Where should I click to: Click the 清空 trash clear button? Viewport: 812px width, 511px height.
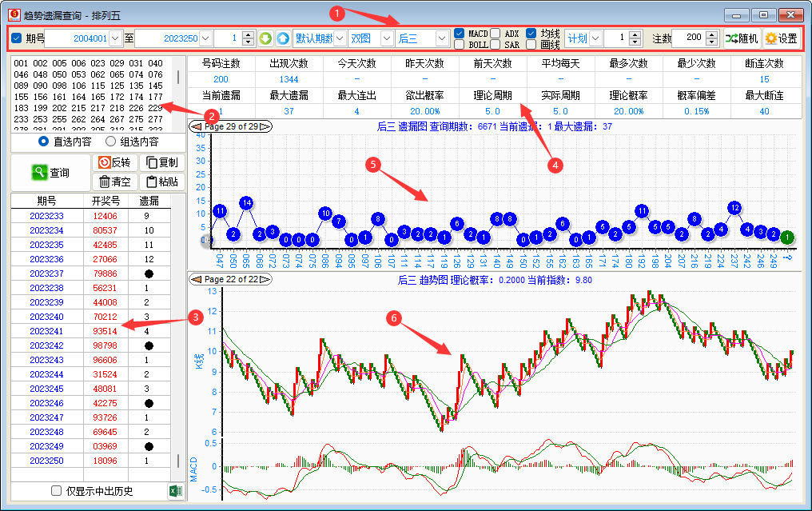coord(114,182)
